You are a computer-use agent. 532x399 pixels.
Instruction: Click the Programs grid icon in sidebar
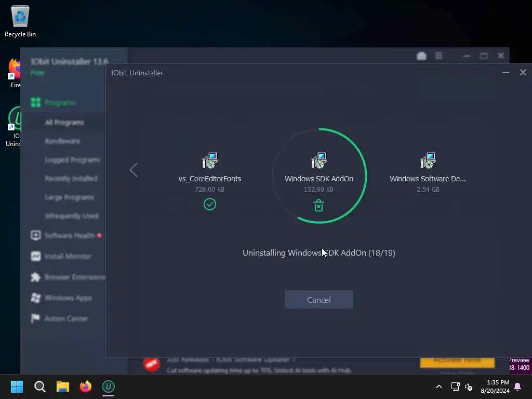(x=36, y=102)
